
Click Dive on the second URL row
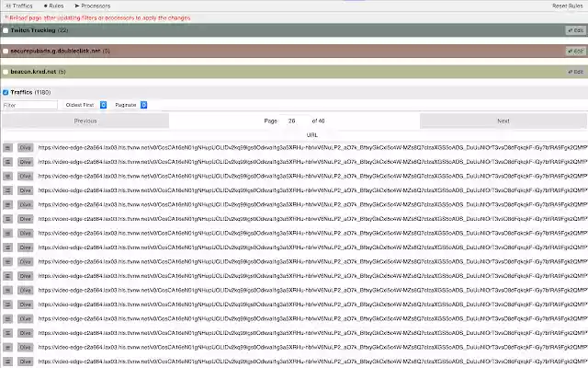(25, 162)
